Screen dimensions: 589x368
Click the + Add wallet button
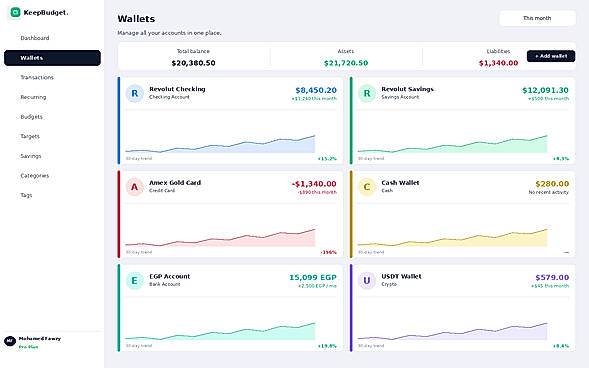551,56
